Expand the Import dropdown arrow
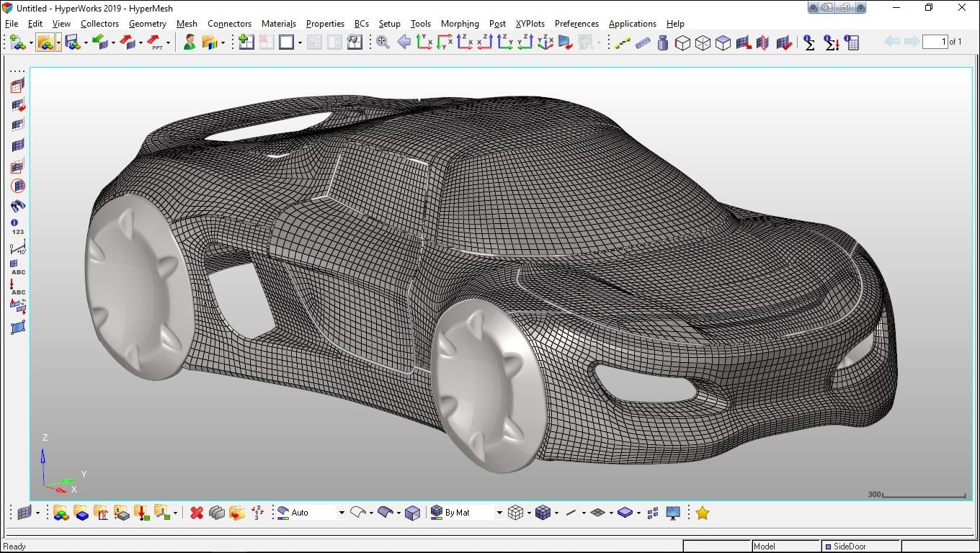Screen dimensions: 980x553 click(x=113, y=42)
